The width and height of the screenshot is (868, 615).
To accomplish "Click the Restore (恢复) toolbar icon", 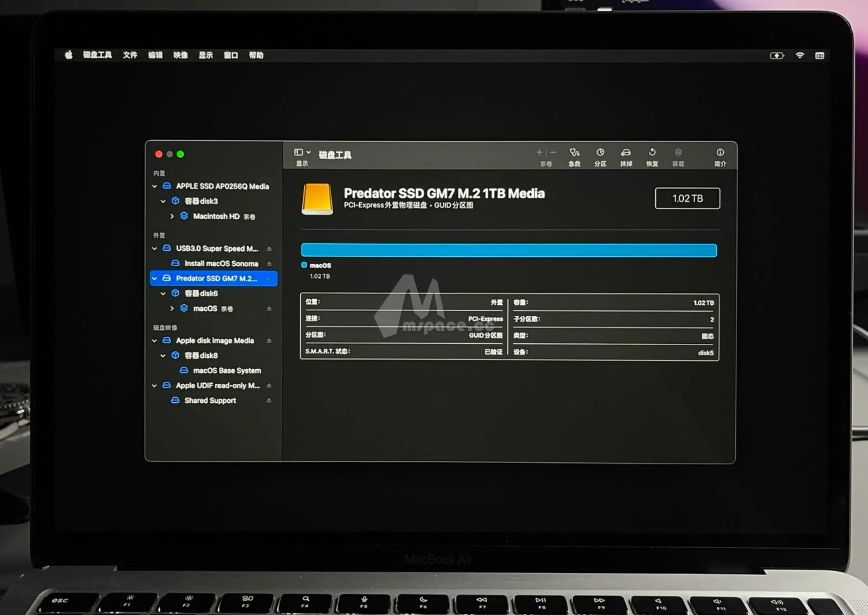I will [652, 153].
